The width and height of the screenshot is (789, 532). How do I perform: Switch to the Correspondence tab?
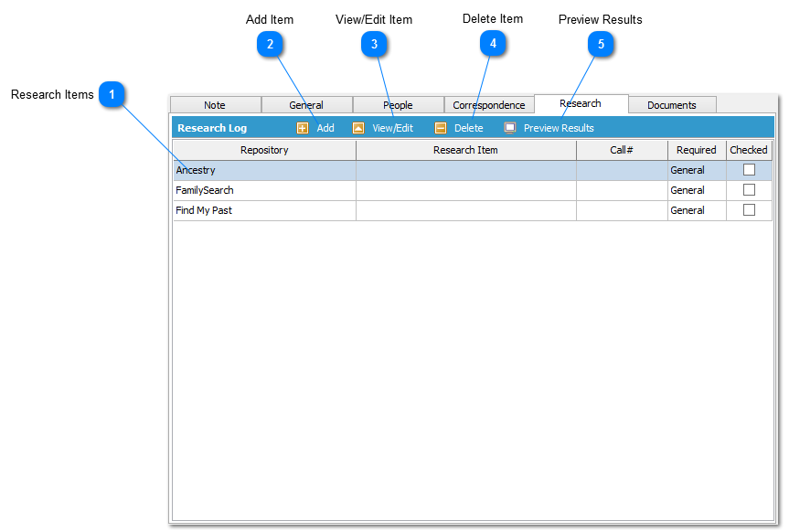pyautogui.click(x=489, y=104)
